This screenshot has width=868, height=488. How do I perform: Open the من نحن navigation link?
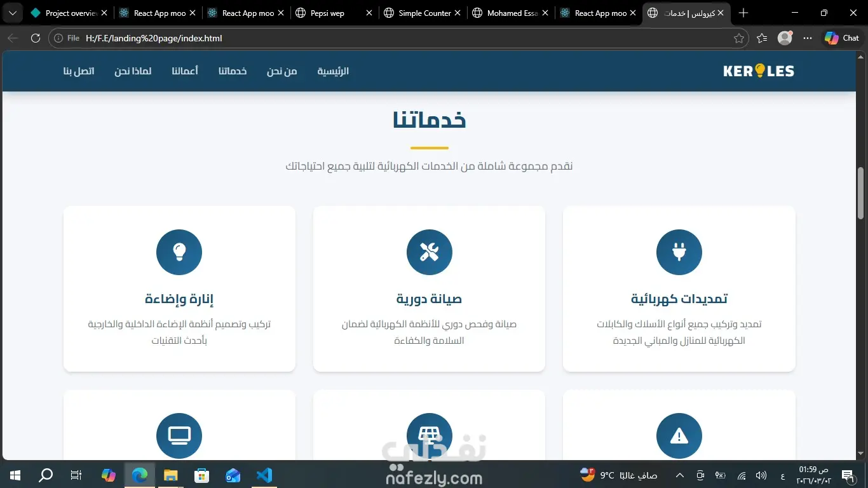click(282, 71)
